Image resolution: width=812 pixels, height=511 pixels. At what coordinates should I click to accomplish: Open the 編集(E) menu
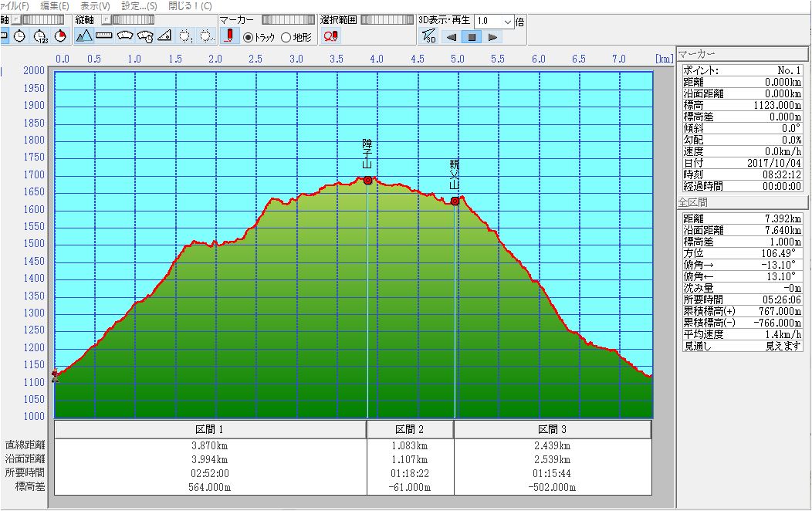click(54, 6)
